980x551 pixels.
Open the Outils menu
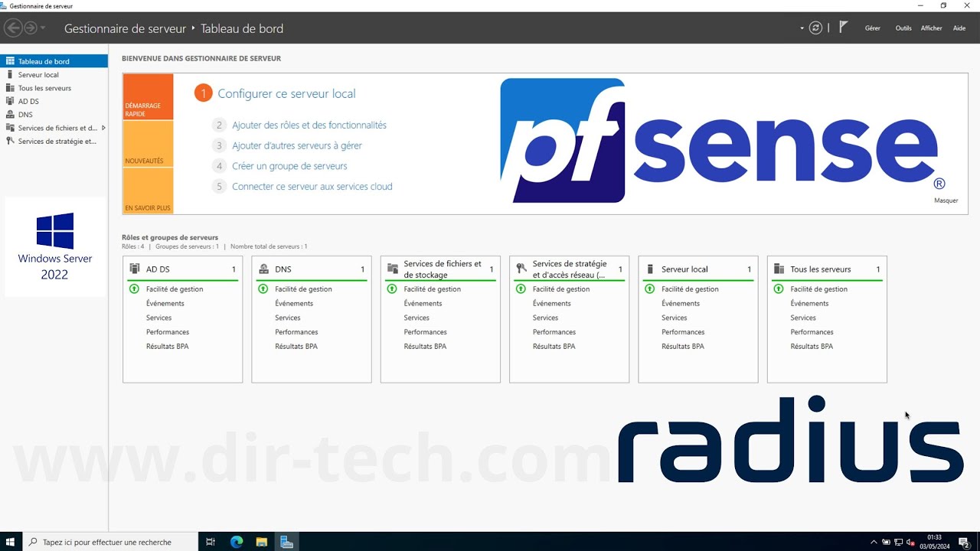pyautogui.click(x=903, y=28)
